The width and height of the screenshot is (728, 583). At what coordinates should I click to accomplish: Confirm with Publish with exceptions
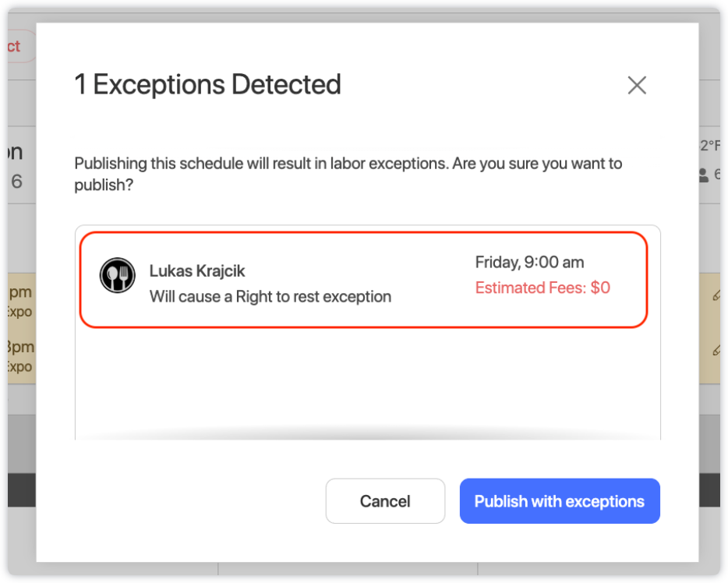pyautogui.click(x=560, y=501)
